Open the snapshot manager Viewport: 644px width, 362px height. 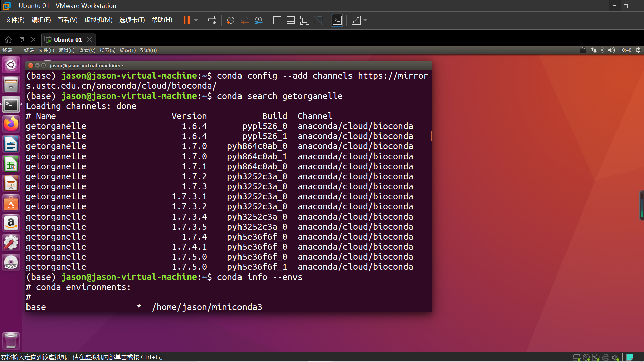click(x=258, y=20)
